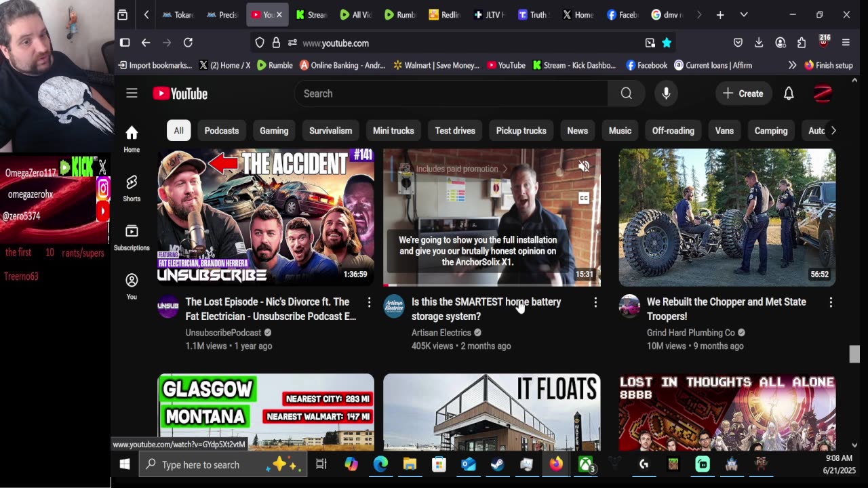868x488 pixels.
Task: Open a new browser tab with plus
Action: [x=720, y=15]
